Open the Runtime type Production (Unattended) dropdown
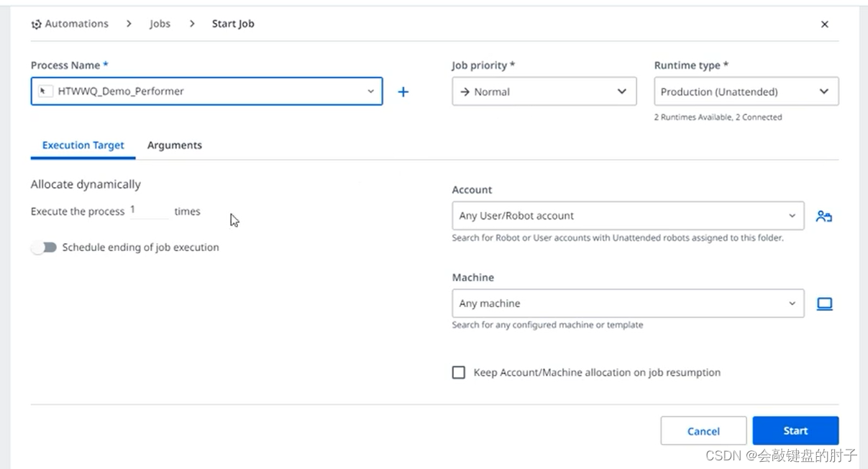This screenshot has height=469, width=868. click(x=746, y=91)
